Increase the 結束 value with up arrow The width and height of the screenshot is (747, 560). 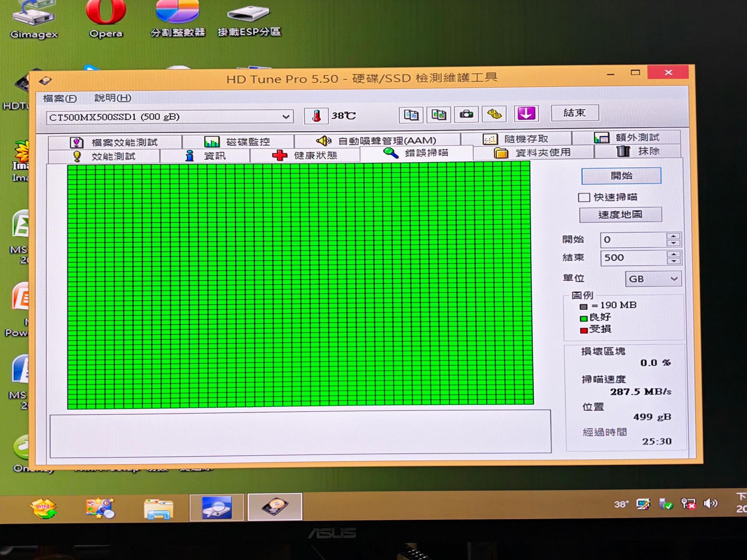click(674, 254)
